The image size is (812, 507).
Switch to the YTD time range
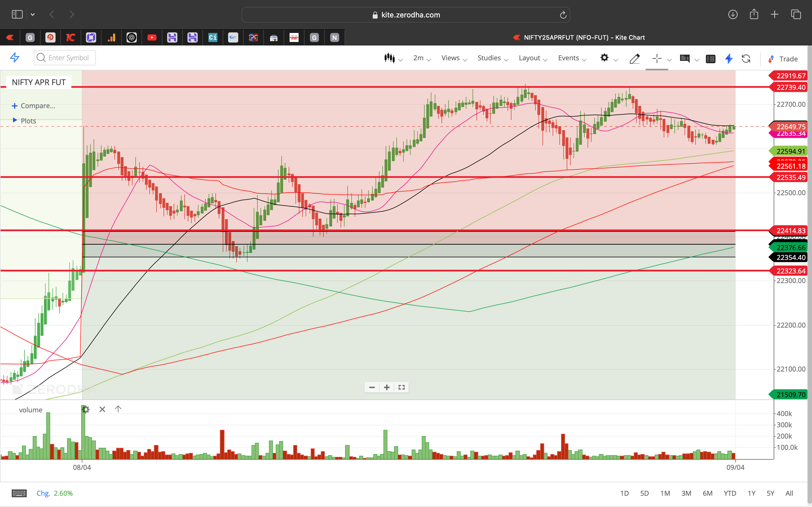(730, 493)
